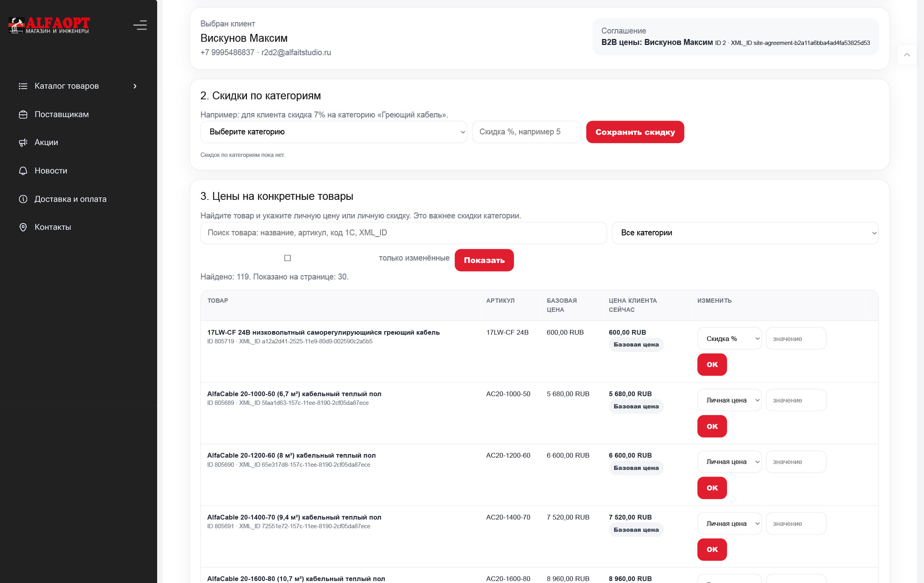Click the map pin icon beside Контакты
Screen dimensions: 924x583
pyautogui.click(x=23, y=227)
